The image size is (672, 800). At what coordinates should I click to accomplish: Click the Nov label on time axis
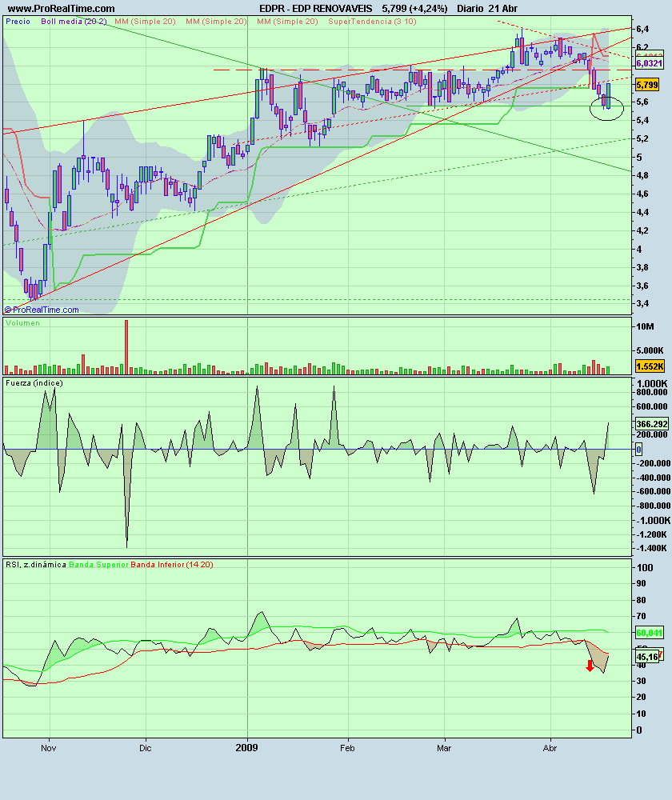(x=49, y=748)
